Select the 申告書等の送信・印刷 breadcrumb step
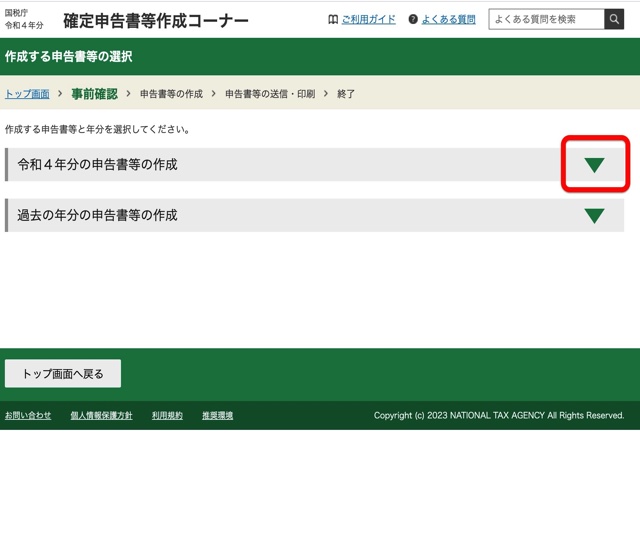640x550 pixels. click(x=270, y=94)
